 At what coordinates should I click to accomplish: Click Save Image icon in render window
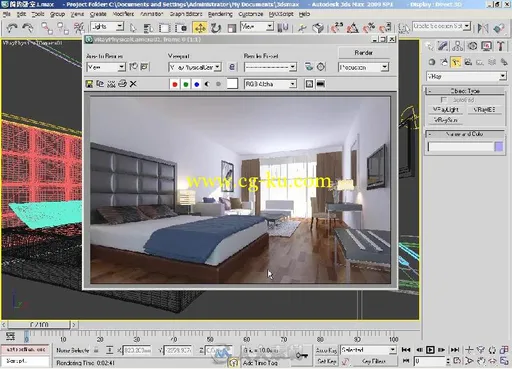pos(89,84)
